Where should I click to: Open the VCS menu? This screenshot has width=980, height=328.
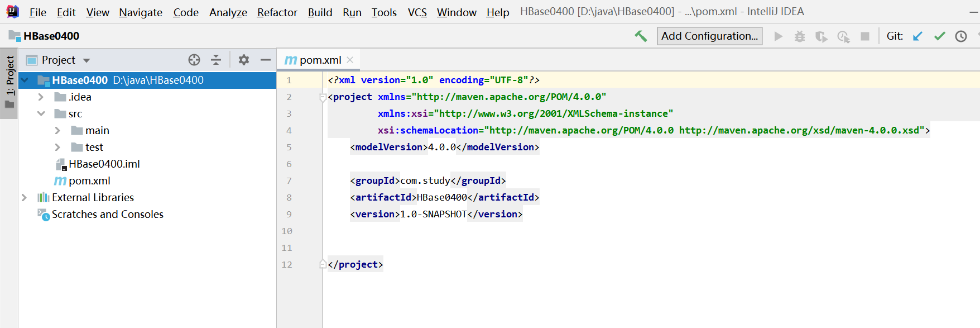click(x=417, y=12)
